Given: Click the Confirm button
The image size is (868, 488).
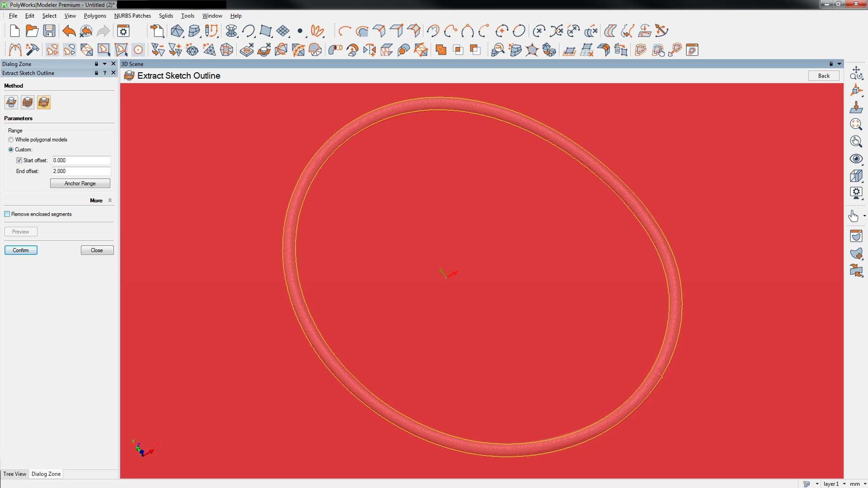Looking at the screenshot, I should coord(21,250).
